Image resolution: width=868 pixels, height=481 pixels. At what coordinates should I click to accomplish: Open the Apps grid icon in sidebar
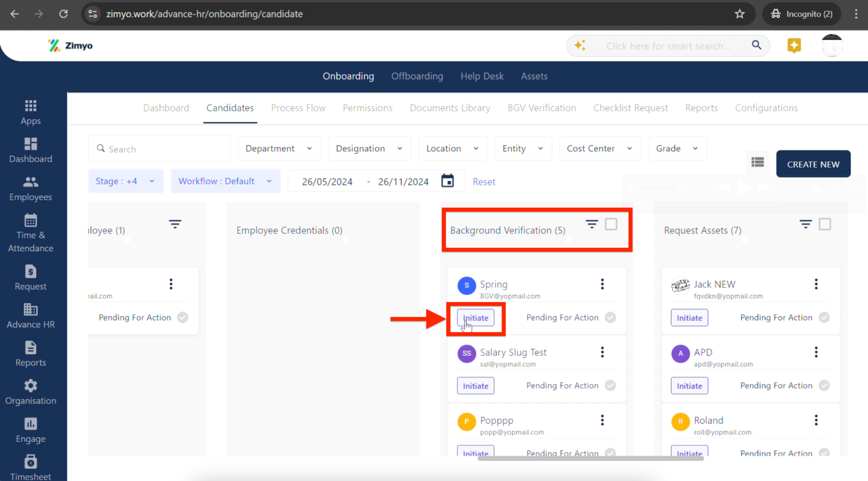point(30,105)
